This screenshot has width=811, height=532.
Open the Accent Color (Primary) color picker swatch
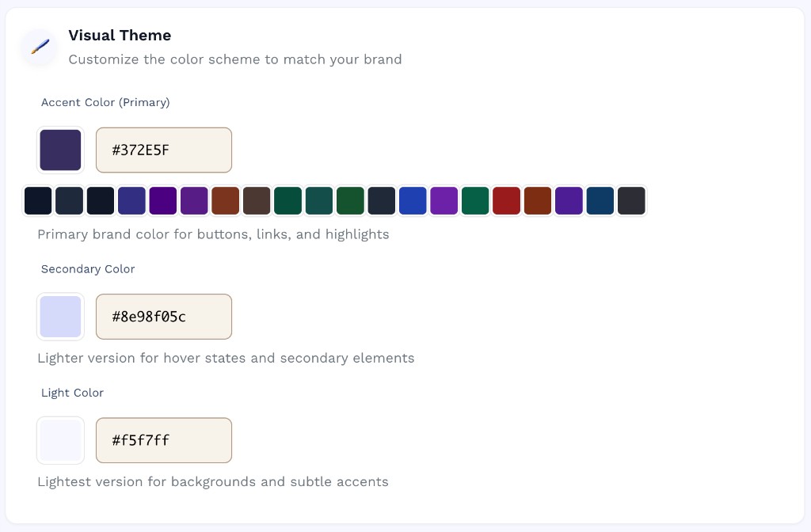pyautogui.click(x=60, y=150)
